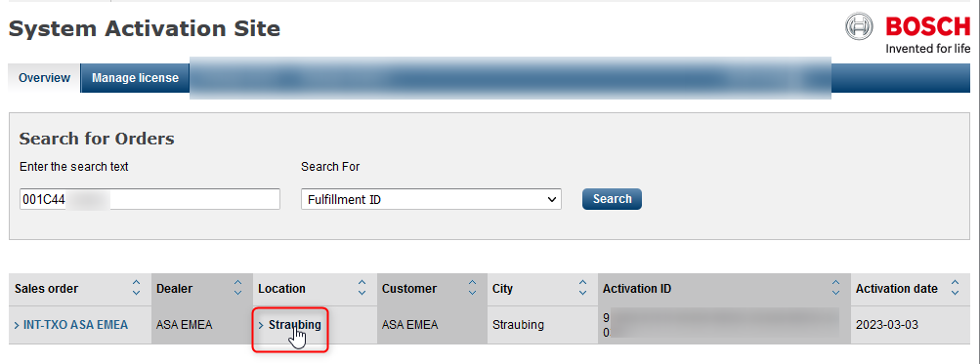Sort by the Sales order column
Viewport: 980px width, 364px height.
tap(136, 288)
